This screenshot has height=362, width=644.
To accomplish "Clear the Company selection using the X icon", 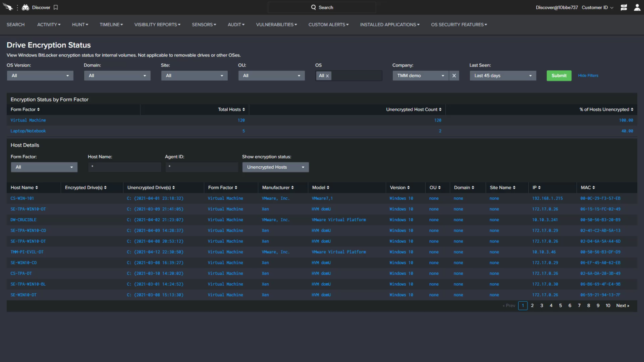I will 454,75.
